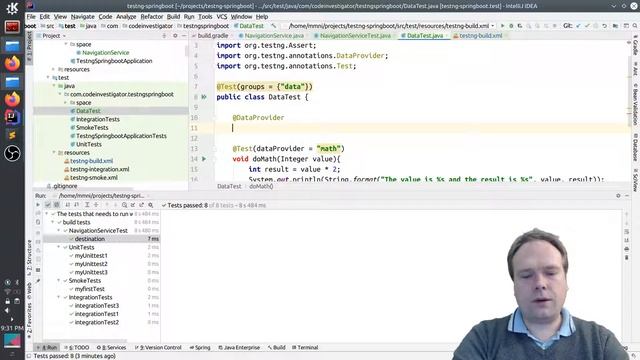This screenshot has width=640, height=360.
Task: Open the Gradle side tool window
Action: click(635, 46)
